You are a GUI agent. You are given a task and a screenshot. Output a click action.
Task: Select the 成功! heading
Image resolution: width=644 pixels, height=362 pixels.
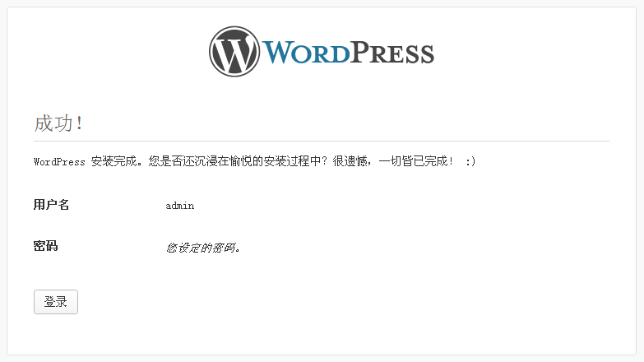58,123
